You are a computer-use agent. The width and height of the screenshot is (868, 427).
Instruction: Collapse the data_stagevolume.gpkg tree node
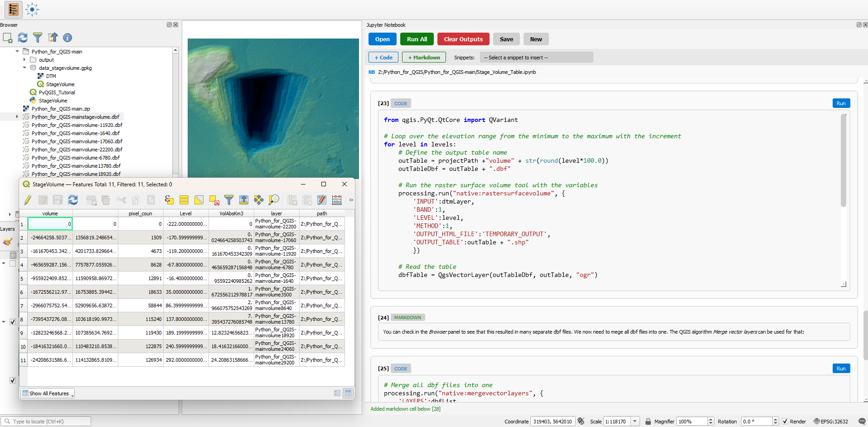point(24,68)
